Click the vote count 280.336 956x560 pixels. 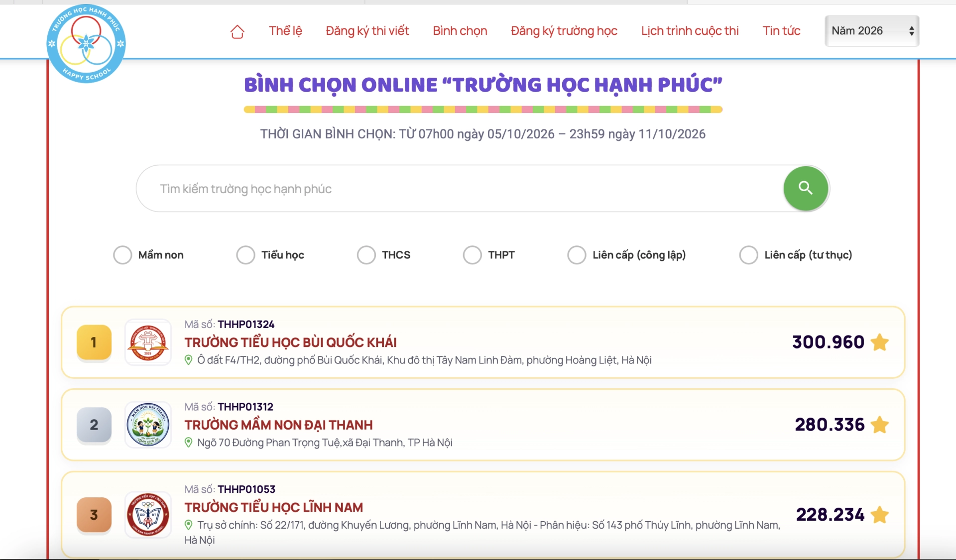pos(830,425)
